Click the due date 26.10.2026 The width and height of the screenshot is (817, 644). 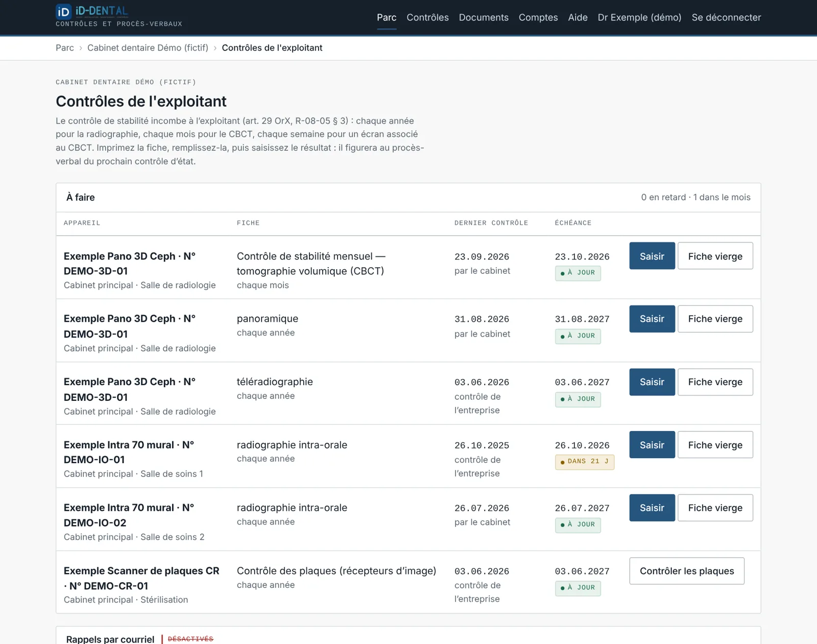582,445
